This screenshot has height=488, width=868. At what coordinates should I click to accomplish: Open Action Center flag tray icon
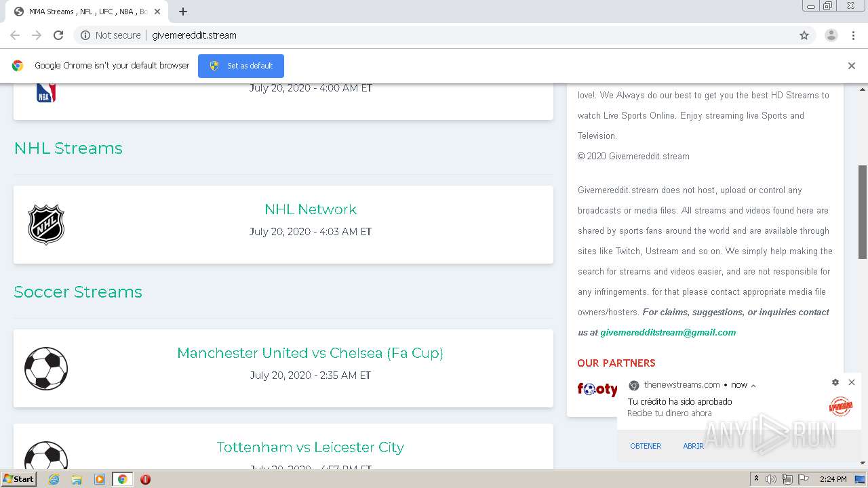pyautogui.click(x=804, y=479)
